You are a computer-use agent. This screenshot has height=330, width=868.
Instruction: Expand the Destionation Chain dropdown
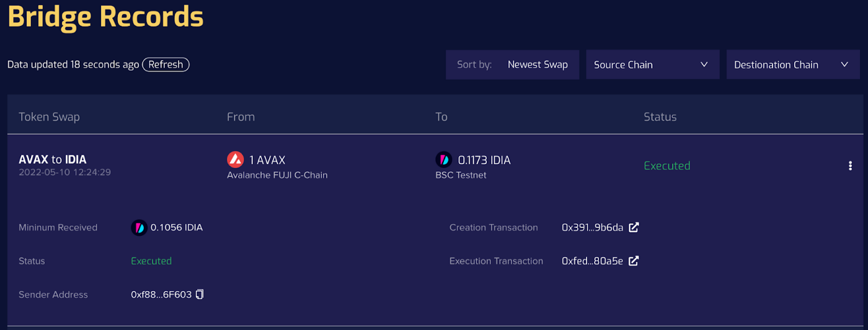[793, 64]
